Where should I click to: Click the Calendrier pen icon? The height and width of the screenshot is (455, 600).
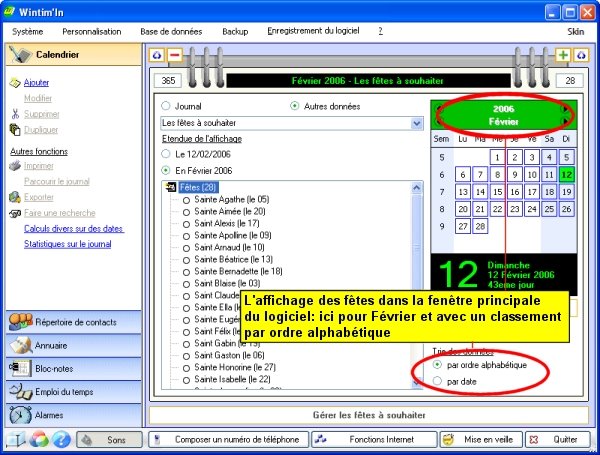point(20,55)
